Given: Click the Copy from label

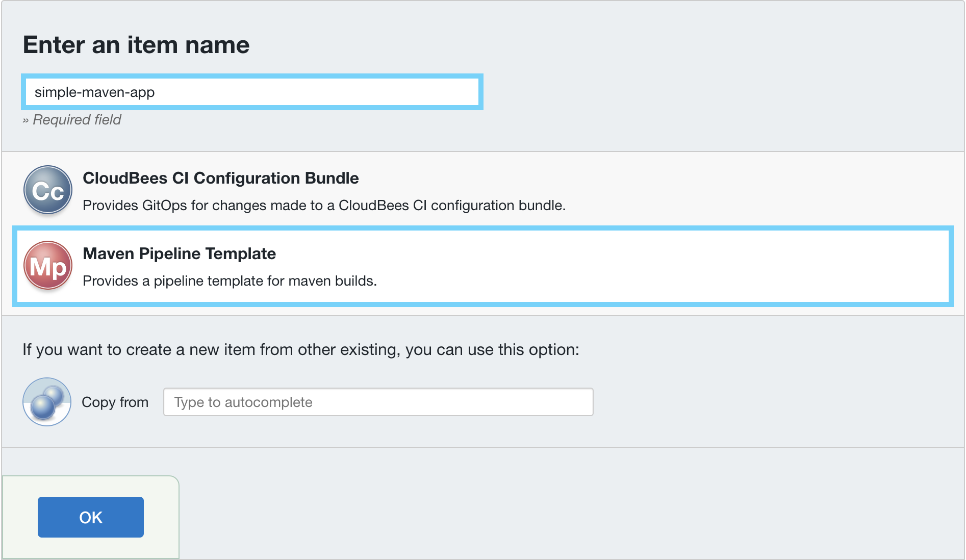Looking at the screenshot, I should [115, 402].
